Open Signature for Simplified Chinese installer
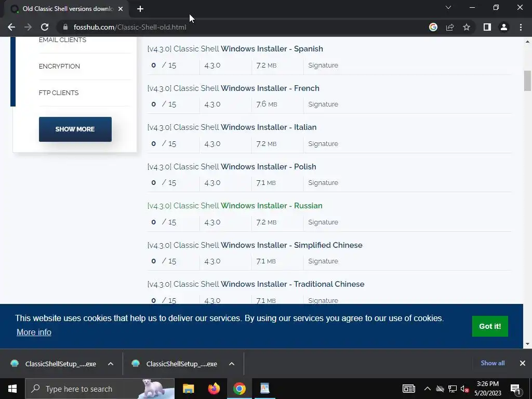Viewport: 532px width, 399px height. 323,261
